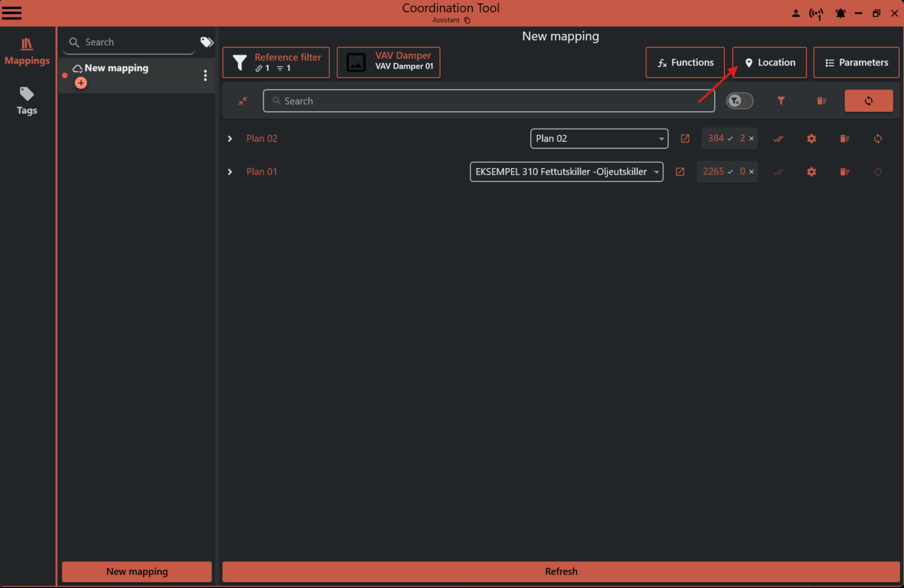This screenshot has height=588, width=904.
Task: Click the tag icon beside the sidebar search
Action: [206, 42]
